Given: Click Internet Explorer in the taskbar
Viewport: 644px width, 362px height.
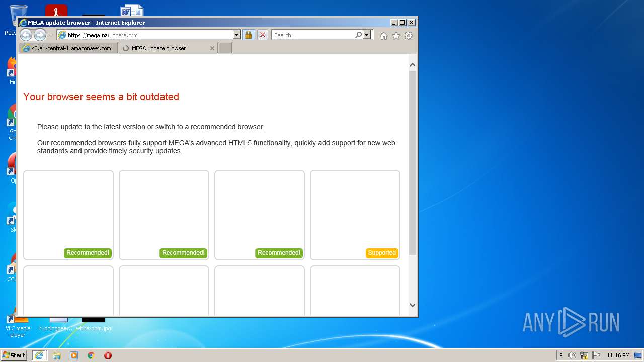Looking at the screenshot, I should pos(39,355).
